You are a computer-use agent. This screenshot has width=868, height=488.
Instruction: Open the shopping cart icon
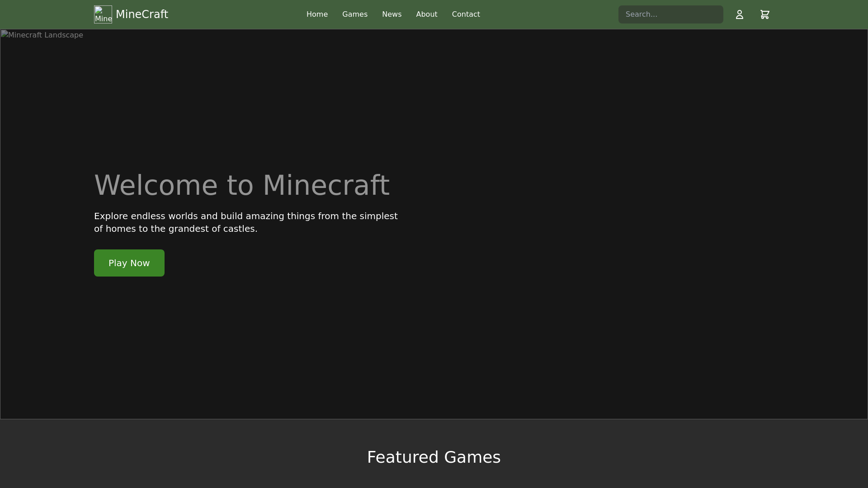coord(765,14)
